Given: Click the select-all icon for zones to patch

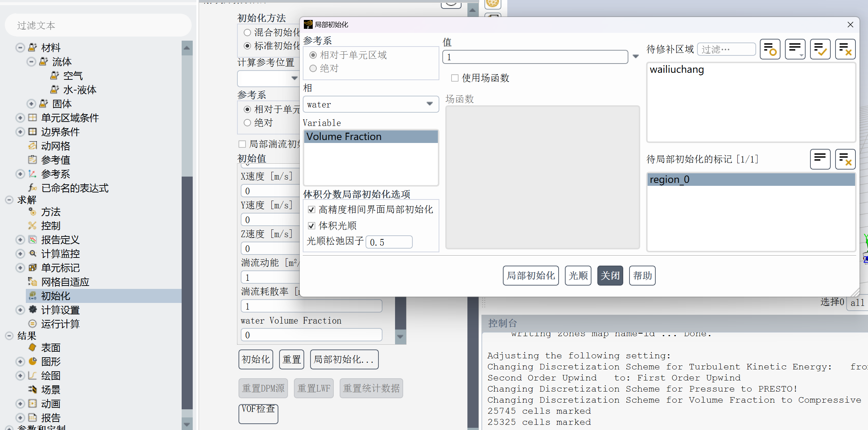Looking at the screenshot, I should 795,49.
